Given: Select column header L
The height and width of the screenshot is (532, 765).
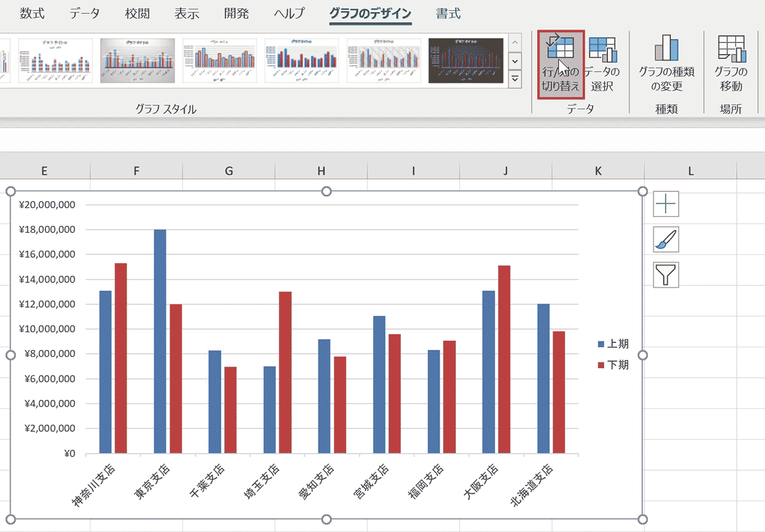Looking at the screenshot, I should [x=691, y=171].
